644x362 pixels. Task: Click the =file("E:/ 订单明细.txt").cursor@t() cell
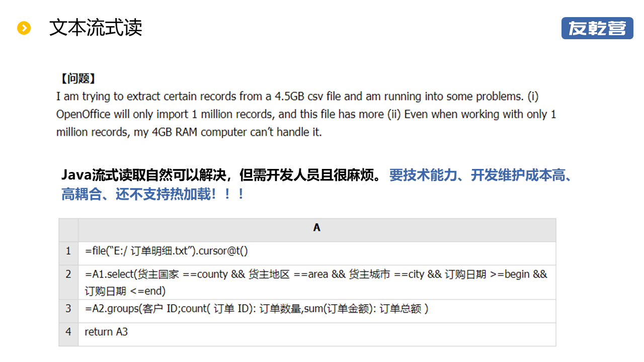pos(317,253)
